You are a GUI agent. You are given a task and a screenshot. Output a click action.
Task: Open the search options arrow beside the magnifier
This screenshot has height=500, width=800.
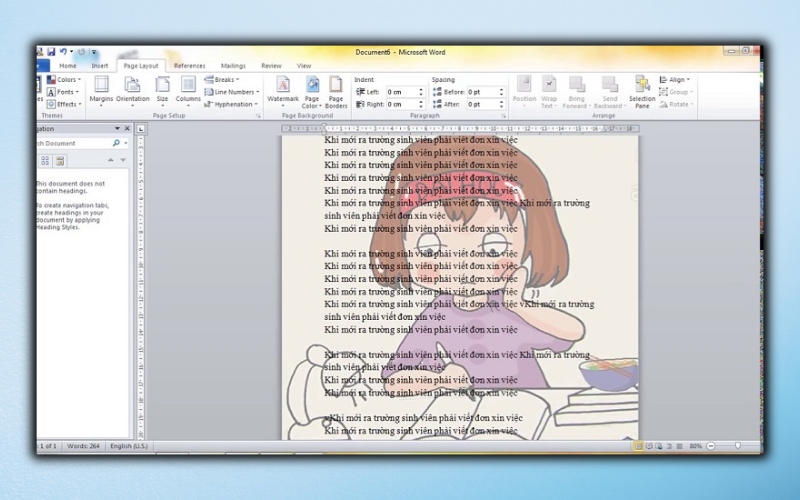[x=126, y=143]
